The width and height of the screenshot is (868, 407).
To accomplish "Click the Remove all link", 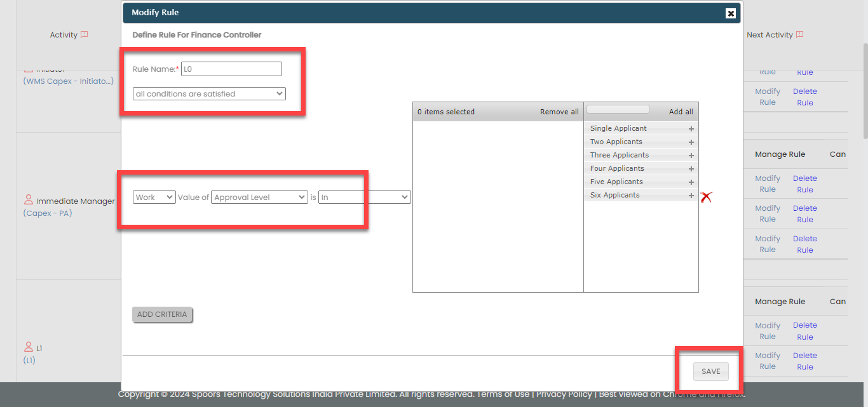I will [559, 112].
